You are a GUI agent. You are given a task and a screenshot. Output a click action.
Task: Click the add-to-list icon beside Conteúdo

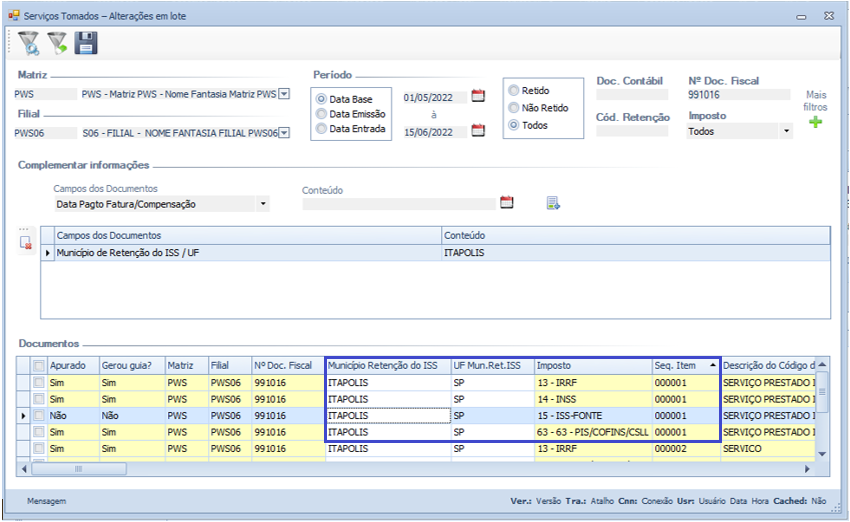(x=553, y=203)
